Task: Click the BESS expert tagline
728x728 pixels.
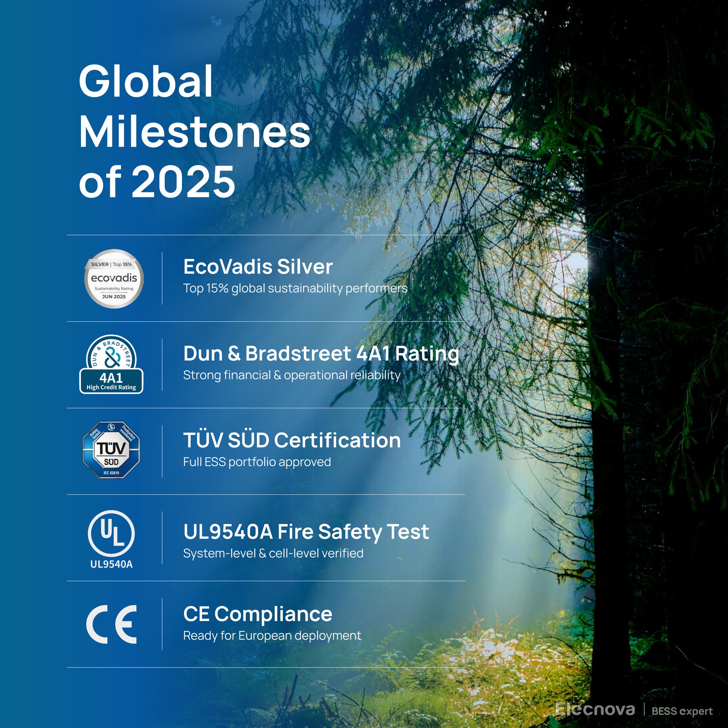Action: pos(682,711)
